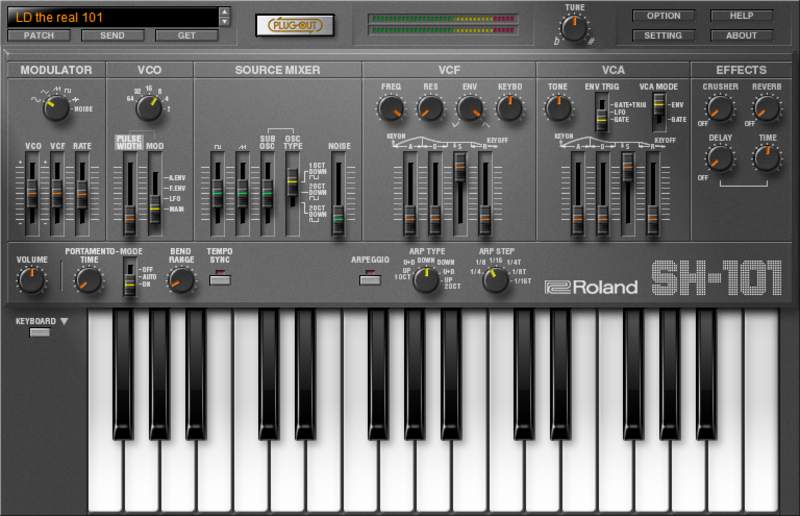Click the PORTAMENTO MODE switch
800x516 pixels.
[130, 277]
